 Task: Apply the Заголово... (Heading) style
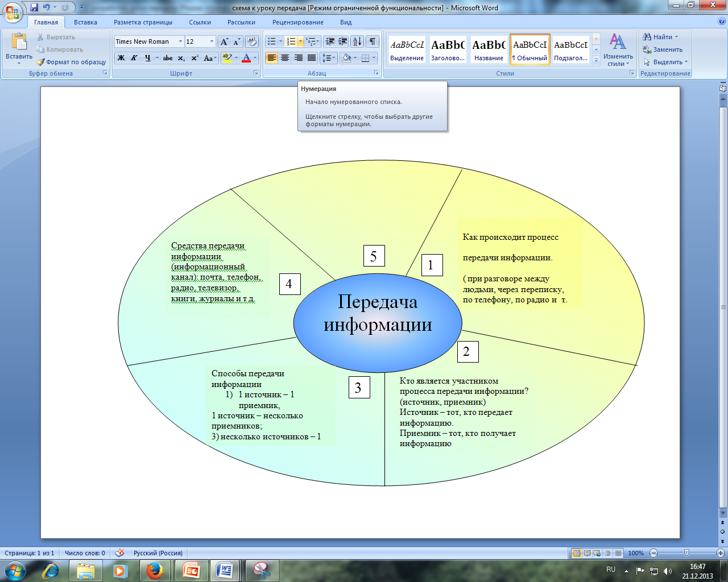click(x=448, y=49)
